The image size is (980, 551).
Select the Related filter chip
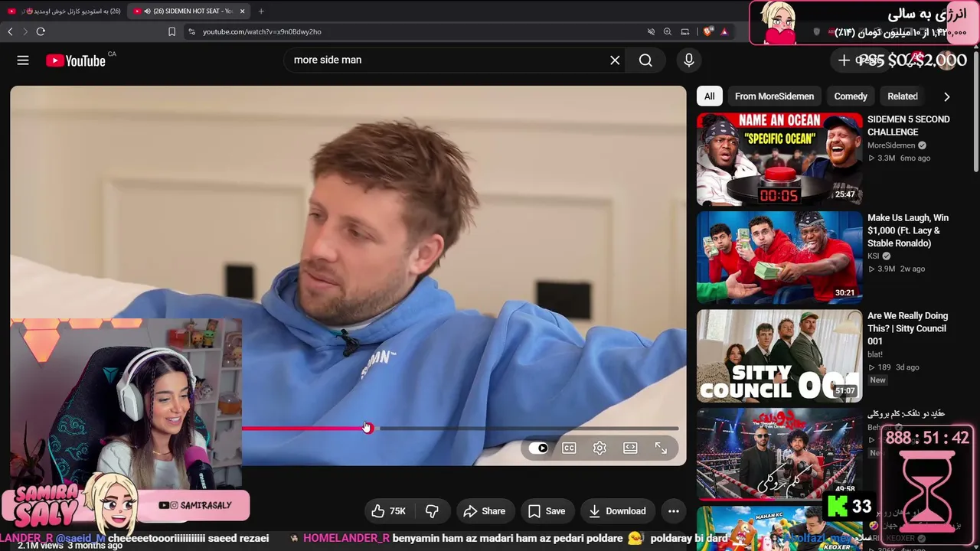[903, 96]
